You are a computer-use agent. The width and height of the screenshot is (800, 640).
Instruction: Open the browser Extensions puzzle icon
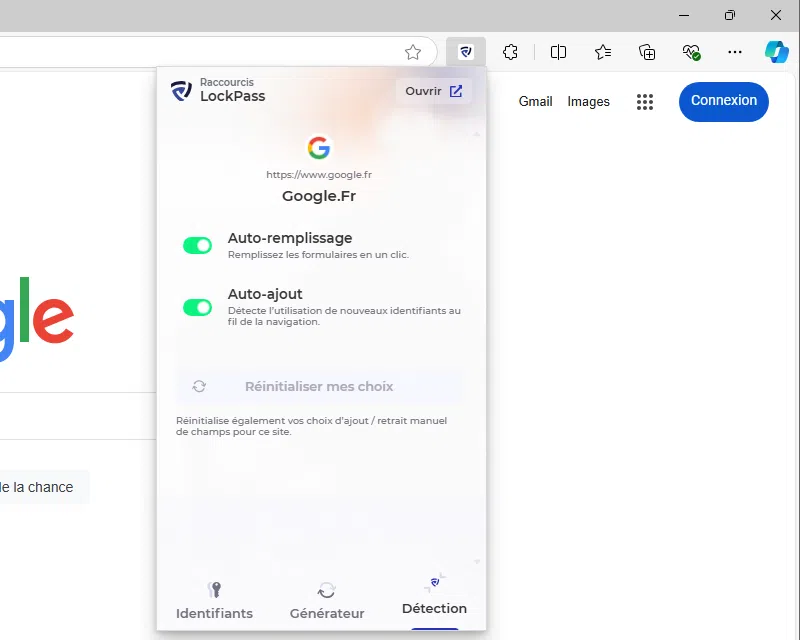click(x=510, y=52)
